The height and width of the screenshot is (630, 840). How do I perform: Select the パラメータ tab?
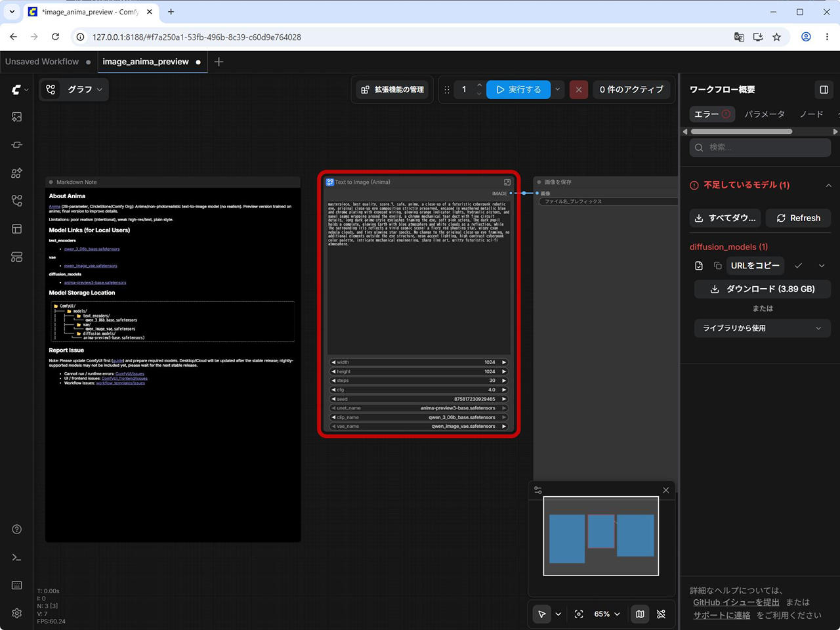click(765, 114)
